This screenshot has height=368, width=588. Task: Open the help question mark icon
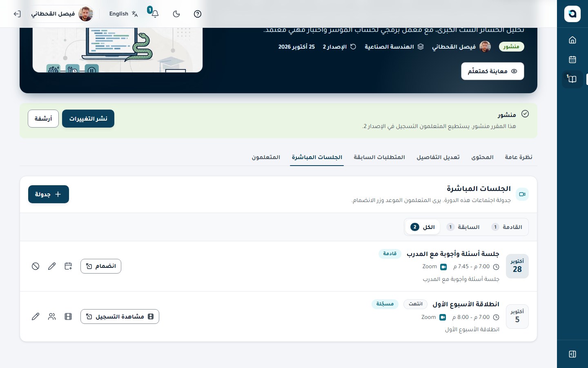tap(198, 14)
